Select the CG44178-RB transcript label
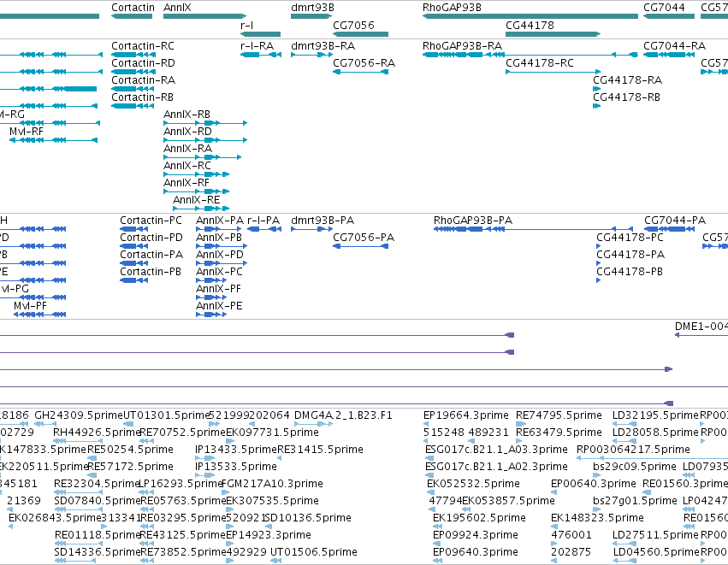The image size is (728, 565). pyautogui.click(x=626, y=97)
